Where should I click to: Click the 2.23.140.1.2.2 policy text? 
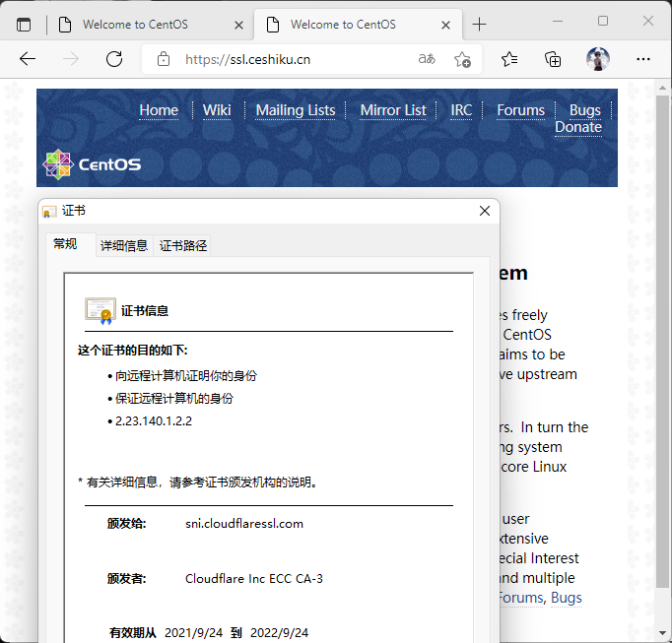coord(154,421)
